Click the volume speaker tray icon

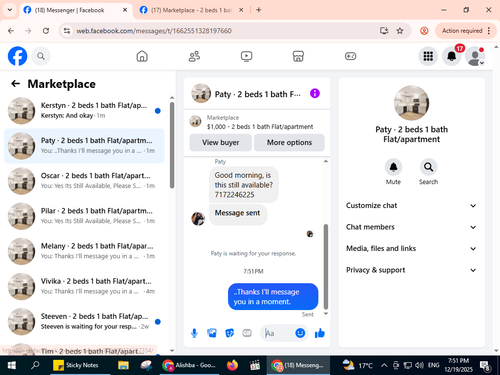coord(419,365)
